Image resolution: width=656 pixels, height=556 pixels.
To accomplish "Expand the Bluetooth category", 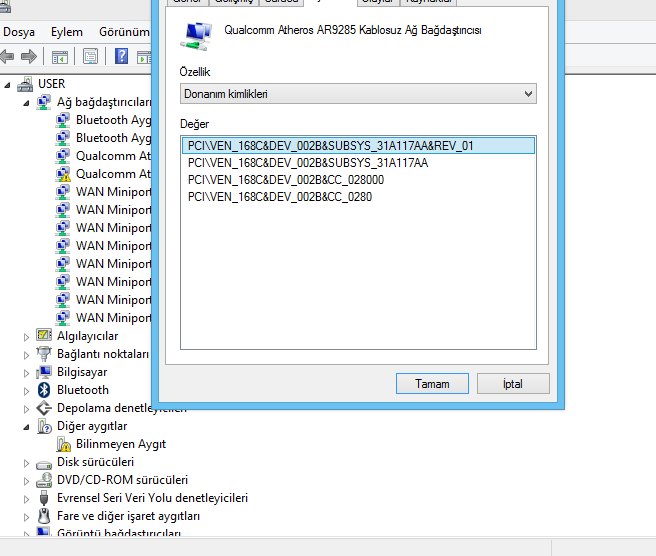I will click(x=26, y=391).
